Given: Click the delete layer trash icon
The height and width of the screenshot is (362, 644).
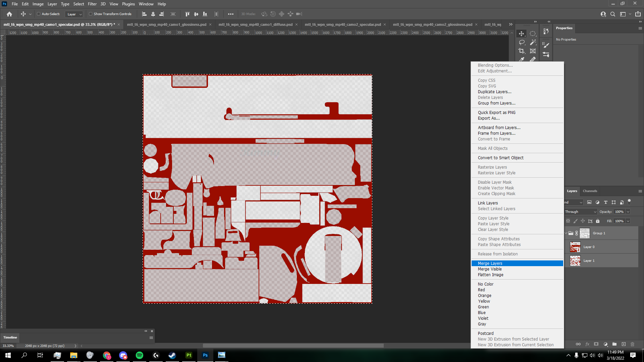Looking at the screenshot, I should click(633, 344).
